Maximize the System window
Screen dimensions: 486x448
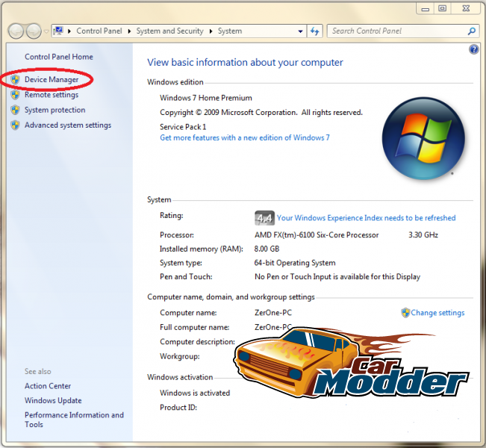tap(442, 8)
